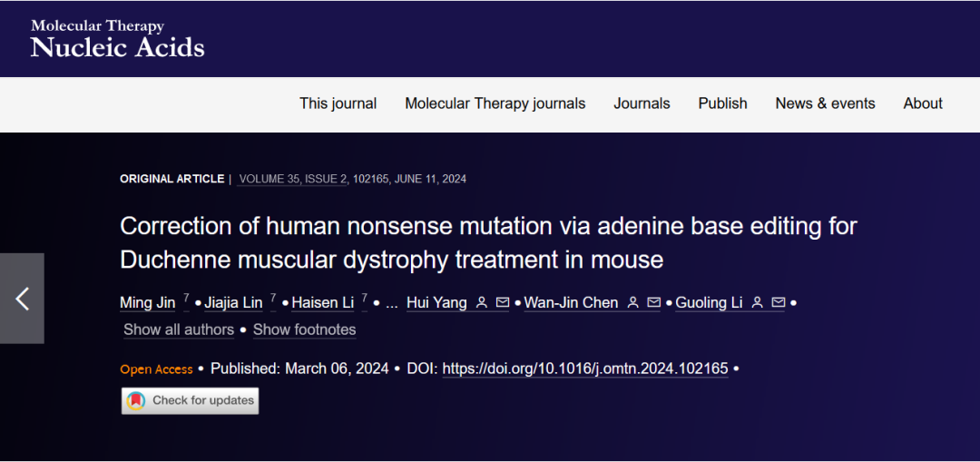Open the This journal menu
Viewport: 980px width, 462px height.
pyautogui.click(x=338, y=103)
